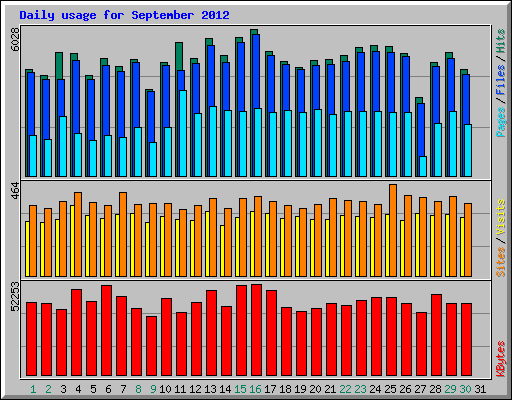Click day label 14 on x-axis
Viewport: 512px width, 400px height.
pos(225,389)
